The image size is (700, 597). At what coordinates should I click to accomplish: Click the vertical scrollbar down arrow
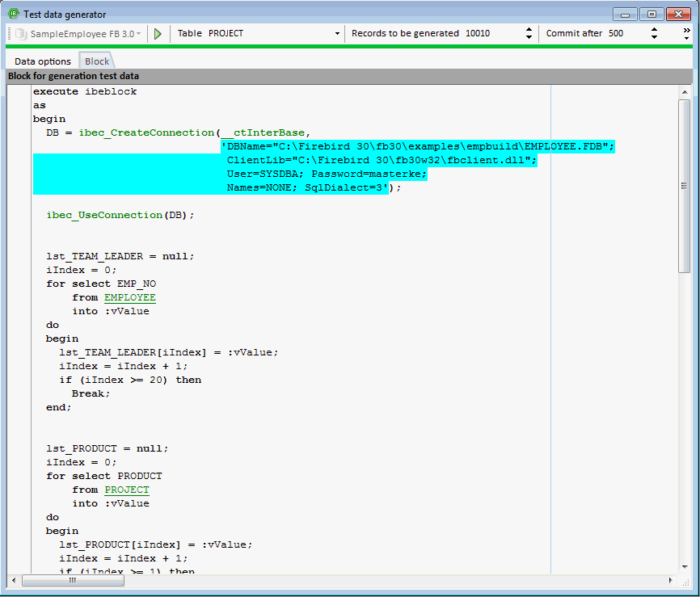click(685, 567)
